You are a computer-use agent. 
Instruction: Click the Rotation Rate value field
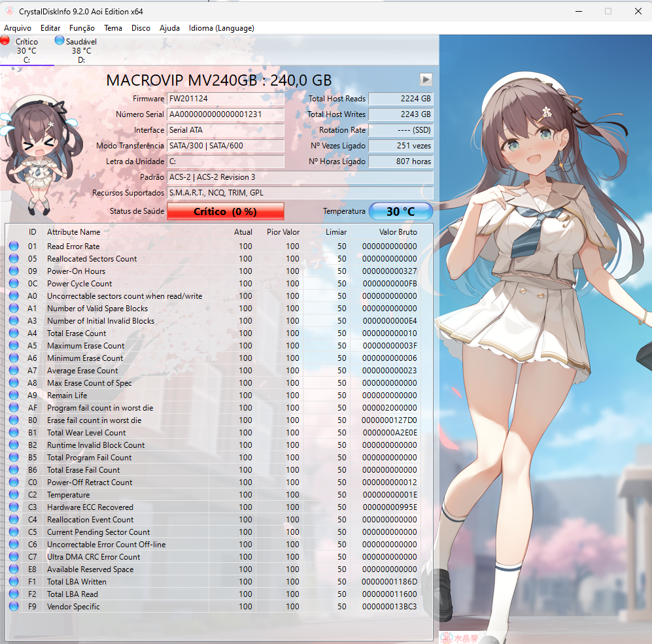point(401,130)
